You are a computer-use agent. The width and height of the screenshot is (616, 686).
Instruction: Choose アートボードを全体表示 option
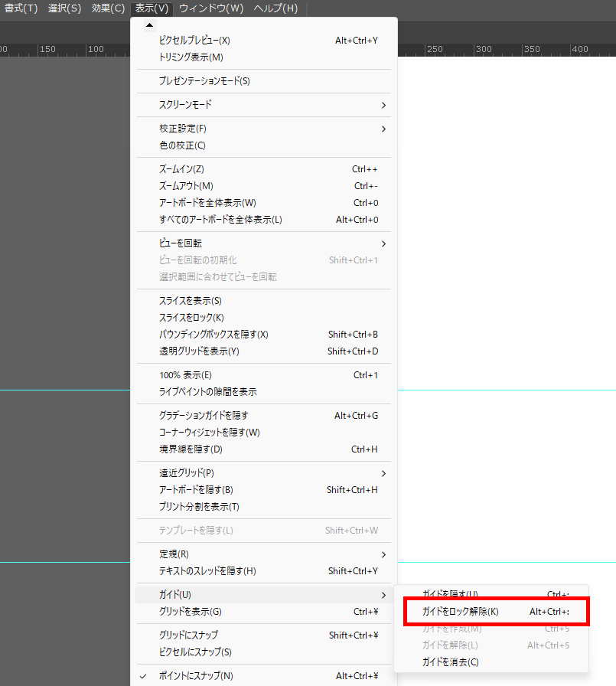207,203
